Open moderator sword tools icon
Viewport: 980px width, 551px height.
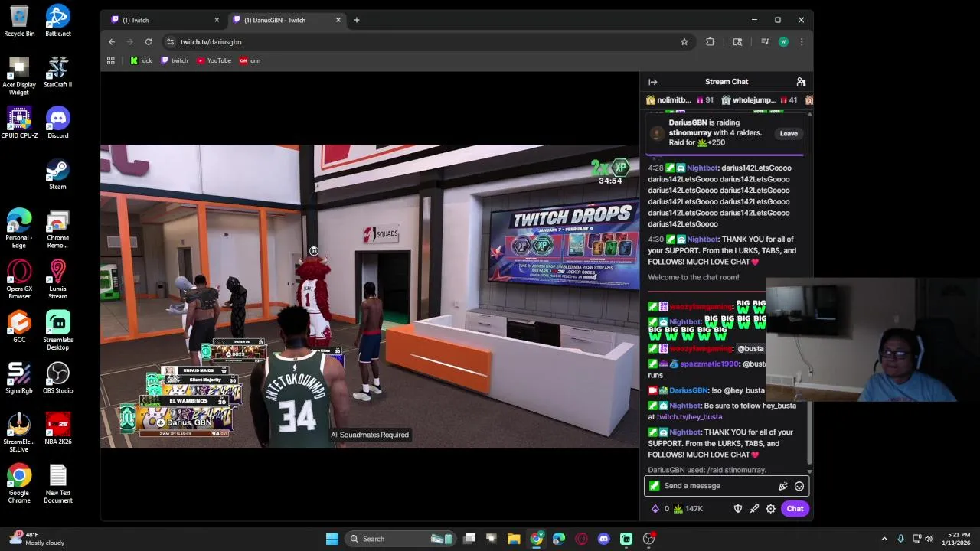[754, 509]
